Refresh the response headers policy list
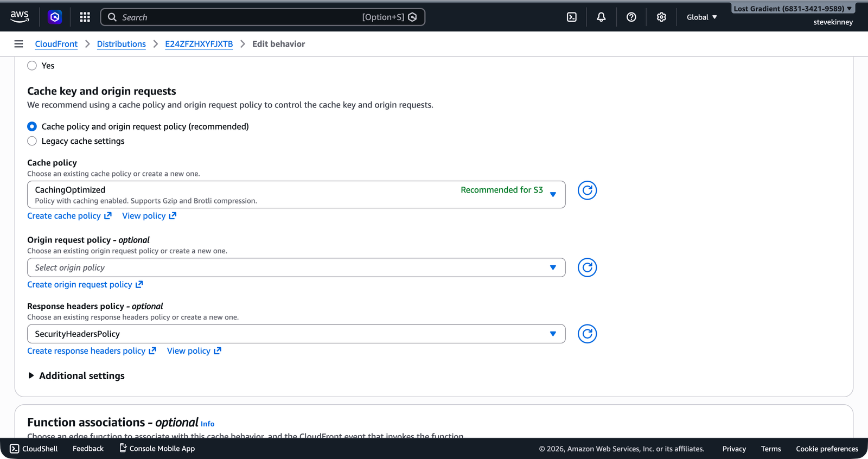 587,334
